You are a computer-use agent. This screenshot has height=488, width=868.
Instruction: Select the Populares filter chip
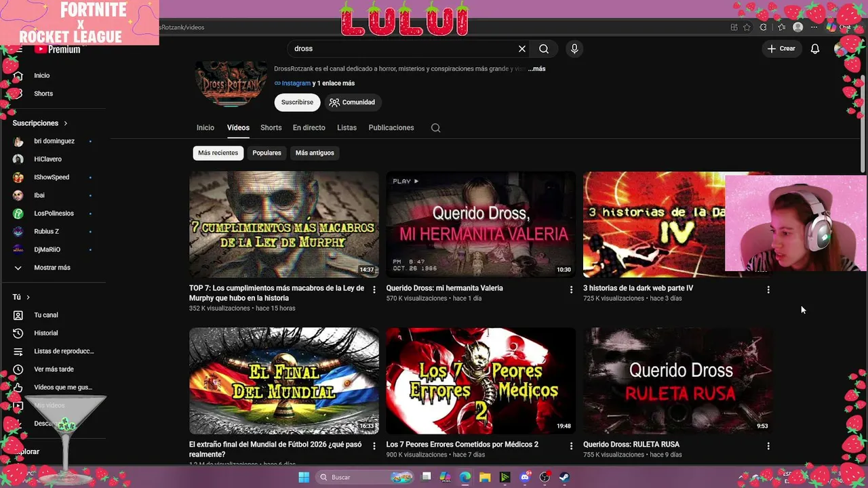[267, 153]
